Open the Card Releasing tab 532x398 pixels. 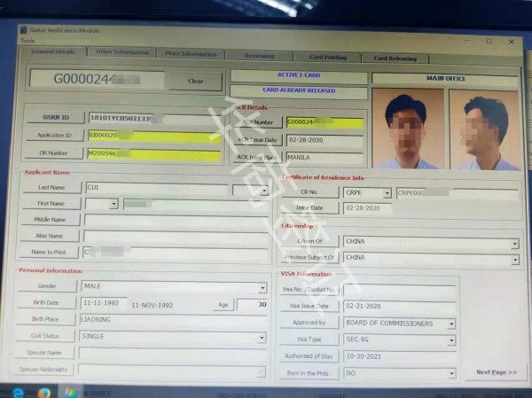click(x=395, y=59)
